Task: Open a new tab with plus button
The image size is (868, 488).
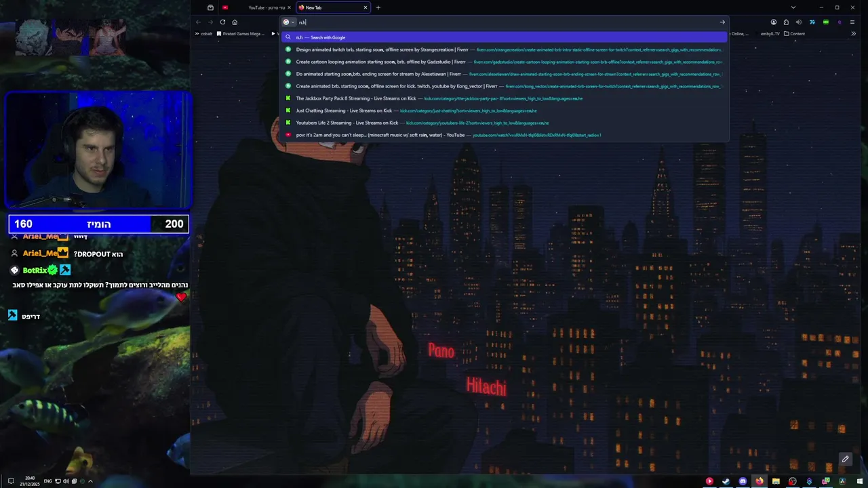Action: click(378, 7)
